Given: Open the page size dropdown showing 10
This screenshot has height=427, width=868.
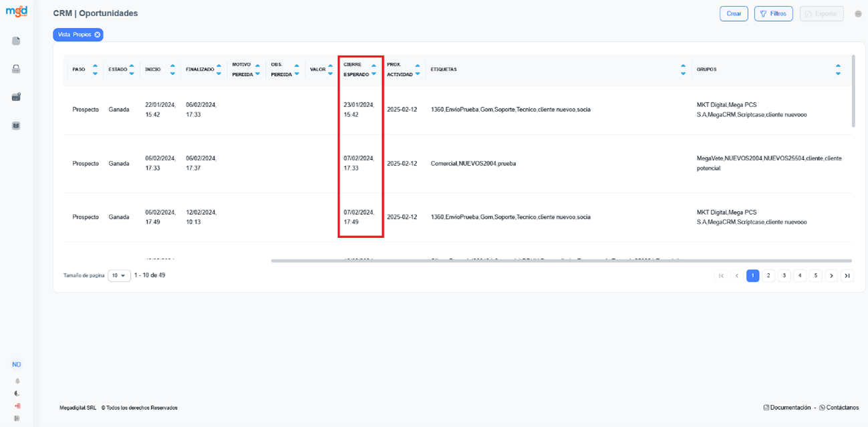Looking at the screenshot, I should pos(119,275).
